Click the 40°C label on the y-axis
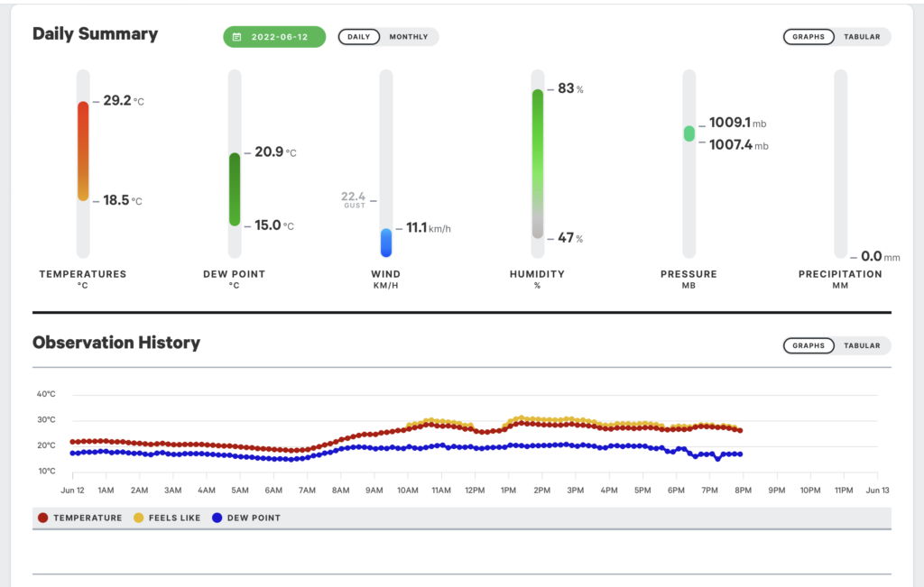 tap(46, 394)
